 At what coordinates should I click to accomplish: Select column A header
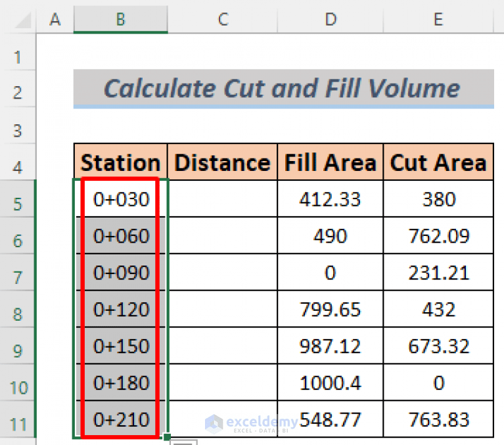tap(55, 19)
